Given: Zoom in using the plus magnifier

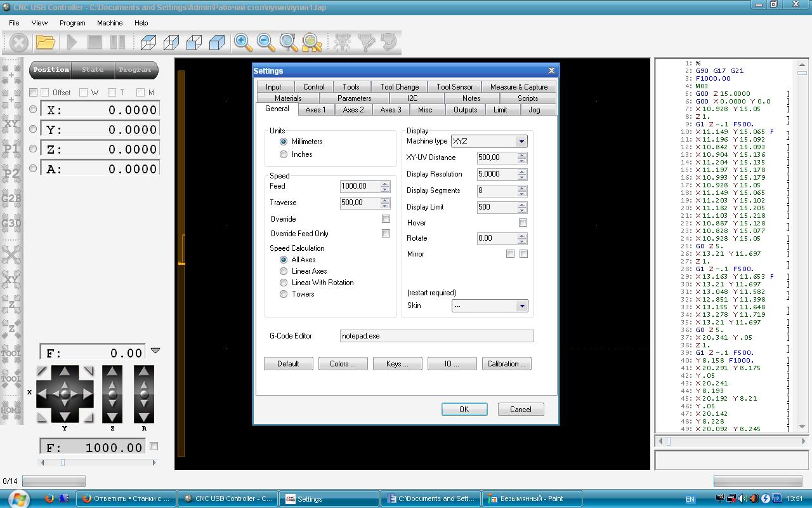Looking at the screenshot, I should [243, 43].
